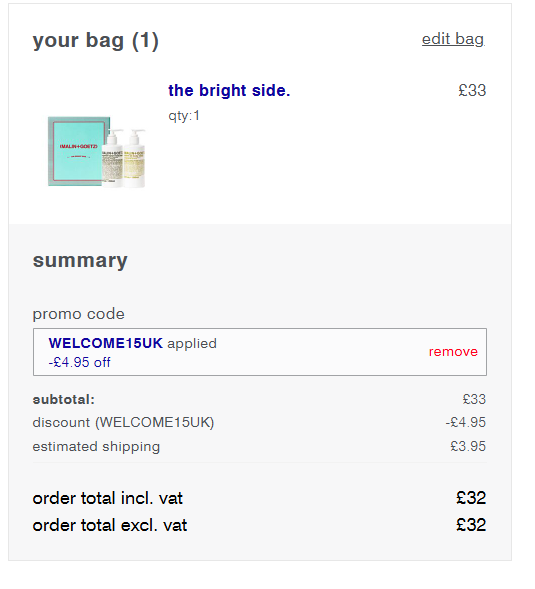Image resolution: width=535 pixels, height=589 pixels.
Task: Remove the WELCOME15UK promo code
Action: [453, 352]
